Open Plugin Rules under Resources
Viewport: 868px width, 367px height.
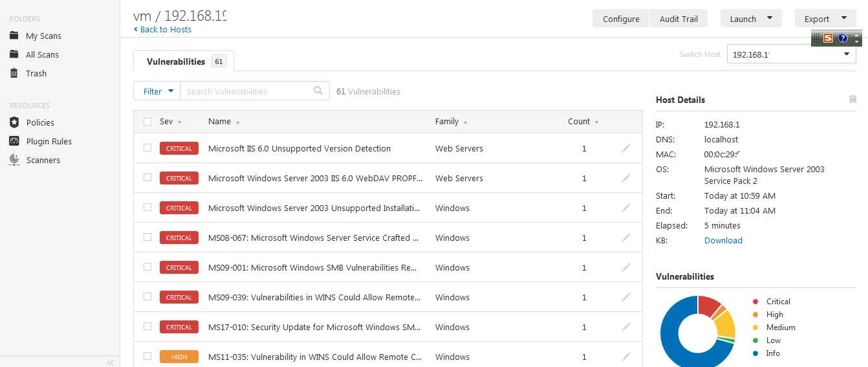click(49, 141)
